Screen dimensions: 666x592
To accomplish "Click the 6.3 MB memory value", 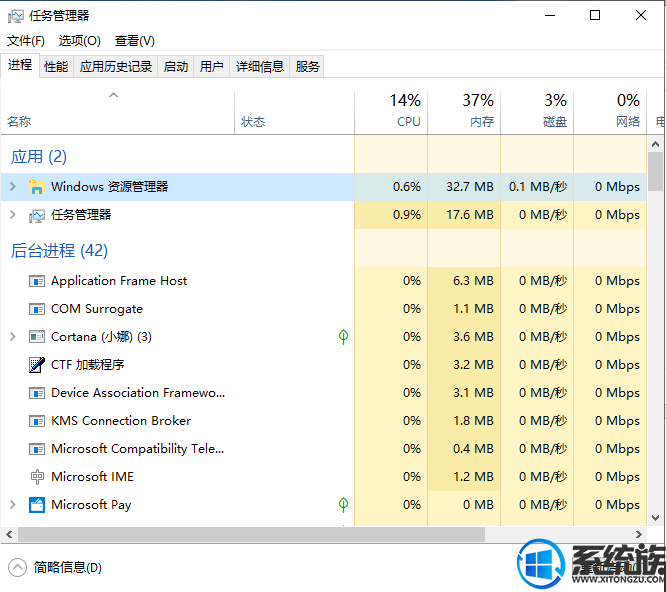I will [473, 281].
